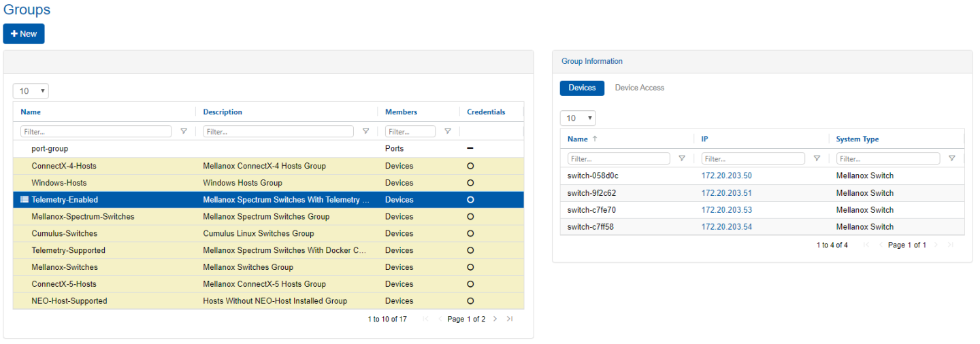This screenshot has width=980, height=344.
Task: Click the filter icon beside IP filter
Action: 817,158
